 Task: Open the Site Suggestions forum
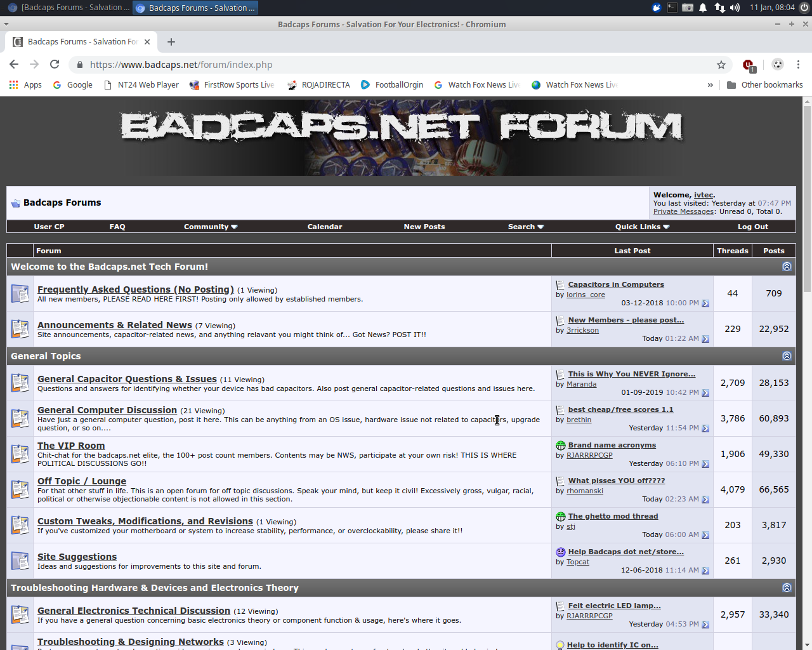click(x=77, y=557)
